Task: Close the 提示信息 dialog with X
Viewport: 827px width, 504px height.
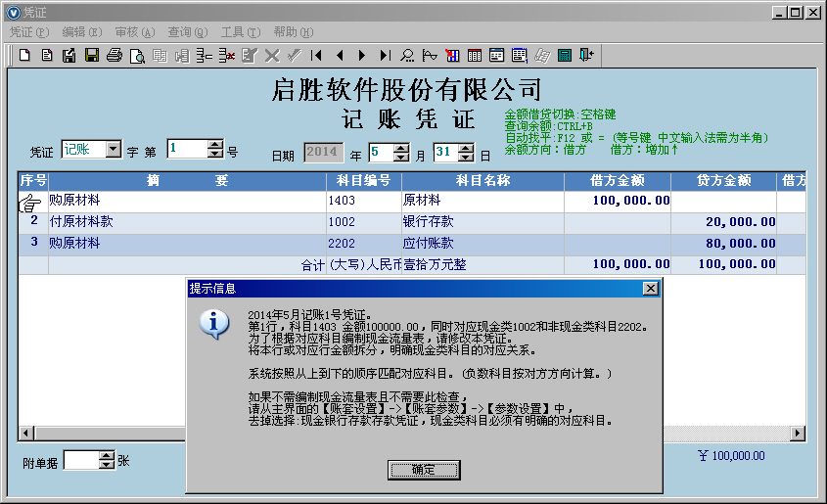Action: pos(651,289)
